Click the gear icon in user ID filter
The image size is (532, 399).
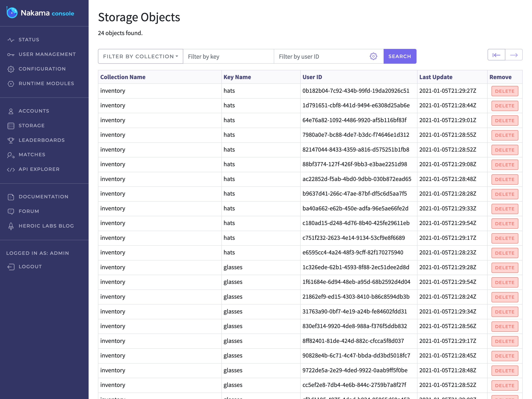click(x=373, y=56)
